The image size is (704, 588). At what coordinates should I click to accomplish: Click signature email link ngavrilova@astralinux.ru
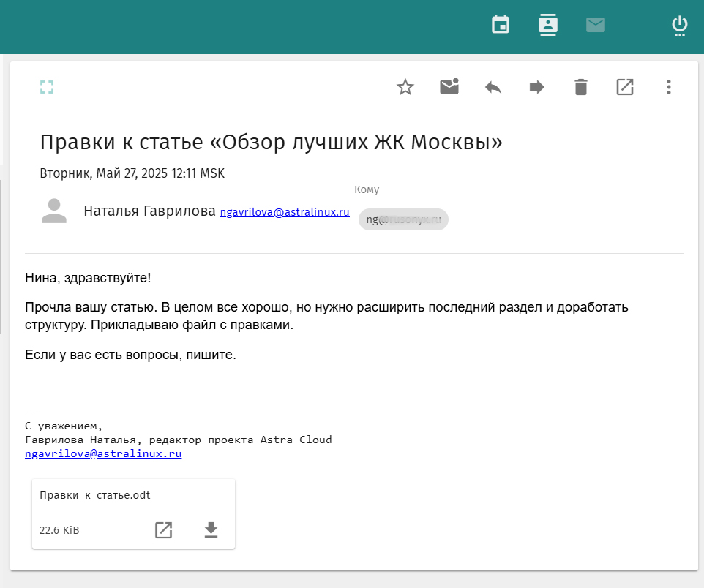click(x=103, y=453)
